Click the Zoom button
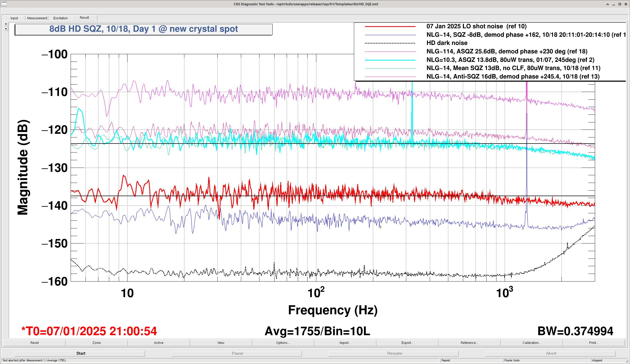The height and width of the screenshot is (364, 630). [x=97, y=343]
